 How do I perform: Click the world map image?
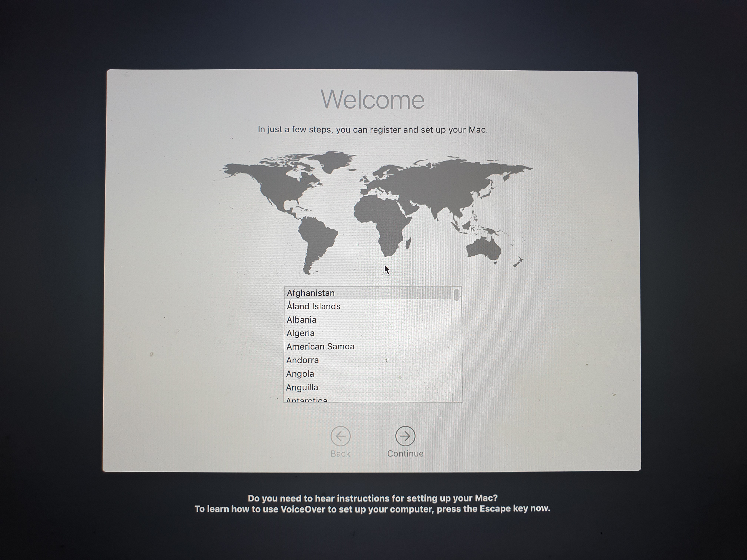pos(373,213)
